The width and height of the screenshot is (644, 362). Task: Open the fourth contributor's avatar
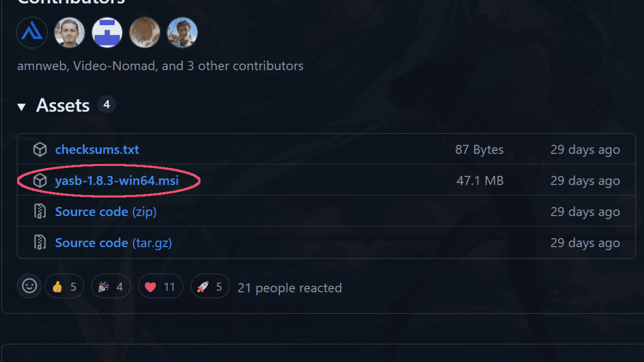point(145,33)
